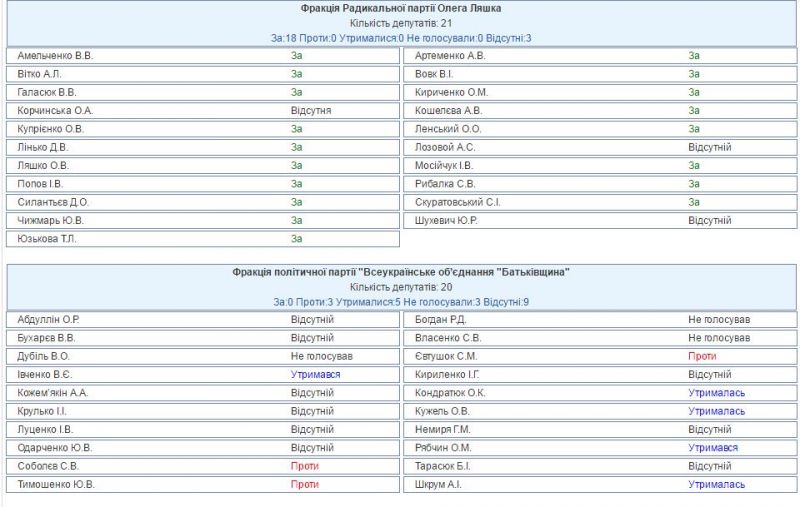Select "Кількість депутатів: 20" text
The height and width of the screenshot is (507, 800).
pyautogui.click(x=401, y=287)
